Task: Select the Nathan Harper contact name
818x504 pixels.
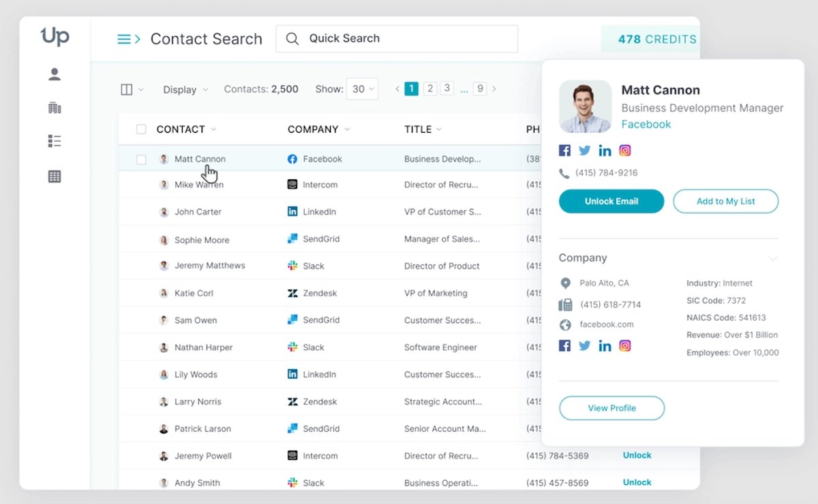Action: [x=203, y=347]
